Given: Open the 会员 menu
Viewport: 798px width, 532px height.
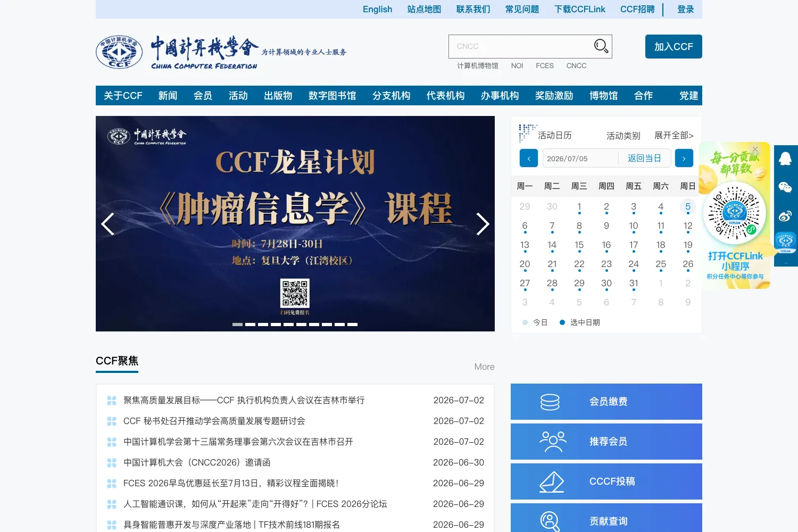Looking at the screenshot, I should [203, 96].
